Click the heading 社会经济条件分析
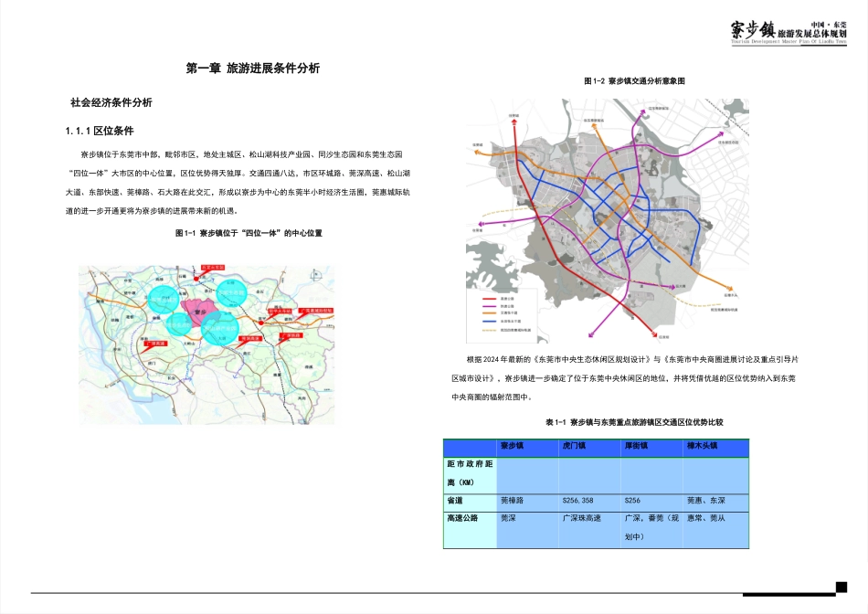Viewport: 868px width, 614px height. 111,102
